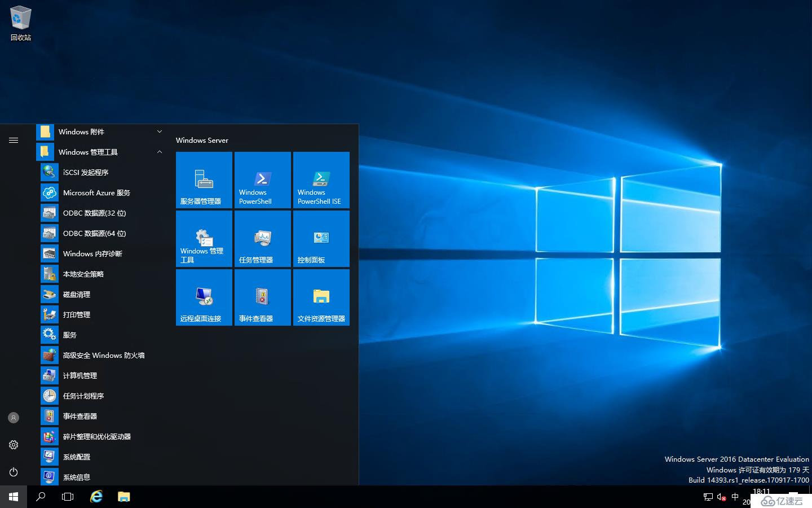Launch 计算机管理
Screen dimensions: 812x508
(101, 375)
